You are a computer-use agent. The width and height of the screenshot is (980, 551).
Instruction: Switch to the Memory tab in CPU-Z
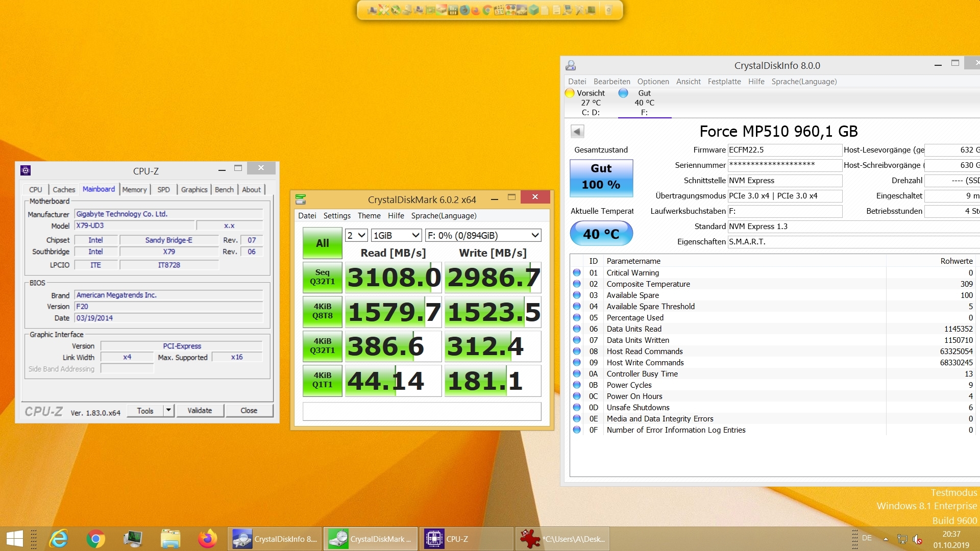(x=134, y=189)
